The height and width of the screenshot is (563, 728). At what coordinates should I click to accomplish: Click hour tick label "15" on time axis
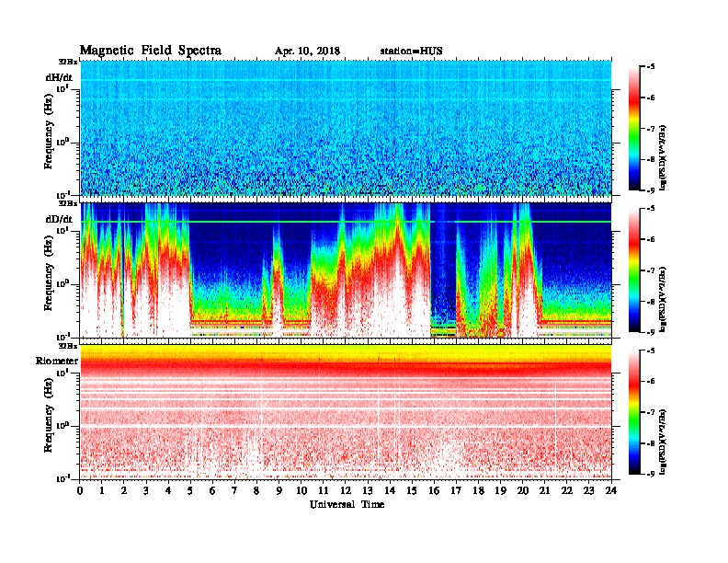coord(412,490)
